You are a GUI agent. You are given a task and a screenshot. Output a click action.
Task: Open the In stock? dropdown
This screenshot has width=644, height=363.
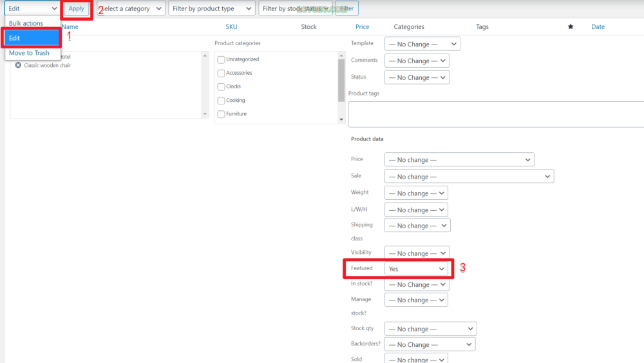coord(417,284)
